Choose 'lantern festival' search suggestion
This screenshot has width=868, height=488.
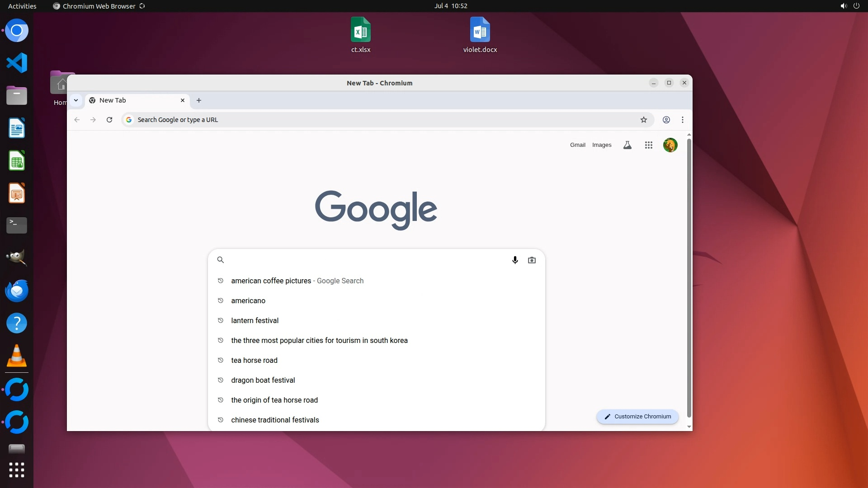255,320
